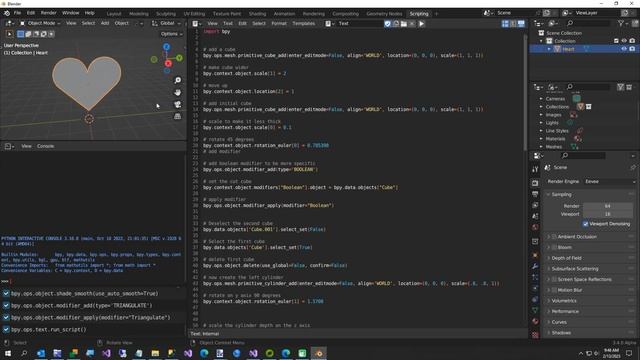Run the script with the play button
640x360 pixels.
tap(421, 24)
